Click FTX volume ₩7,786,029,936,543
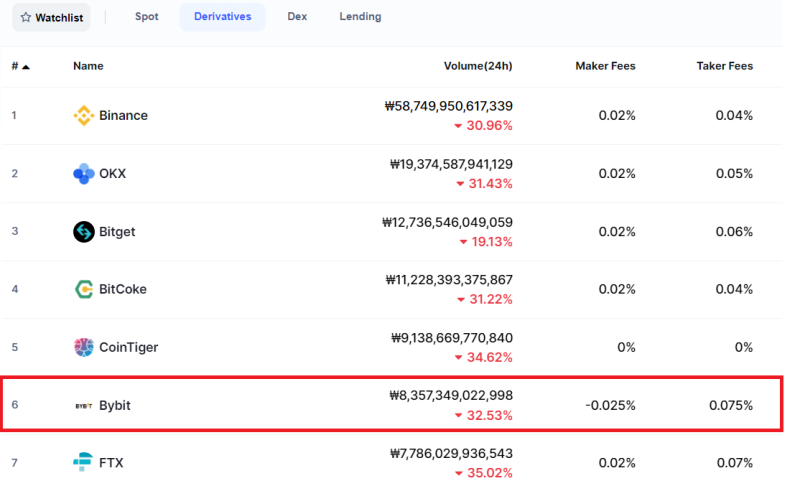 452,454
